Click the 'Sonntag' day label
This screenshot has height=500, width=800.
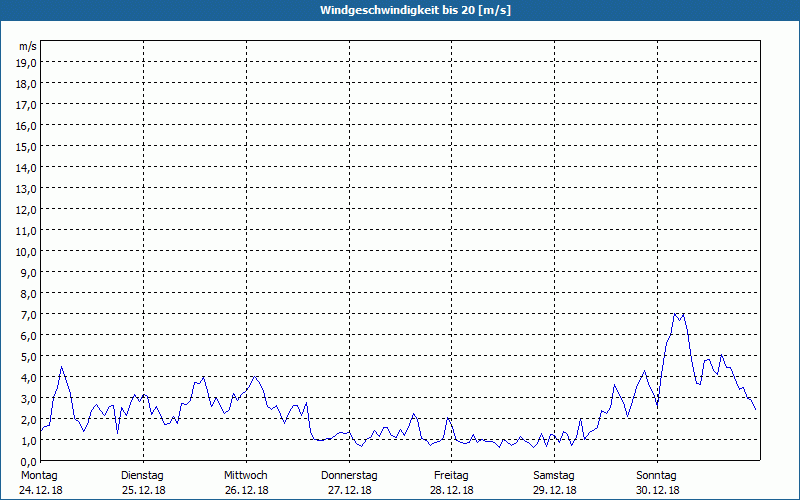(656, 476)
